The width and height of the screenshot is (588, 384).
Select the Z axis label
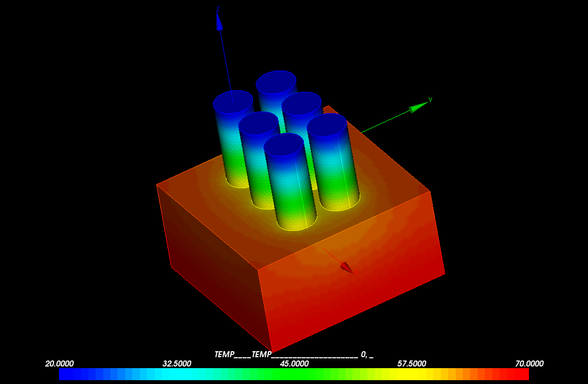[217, 9]
